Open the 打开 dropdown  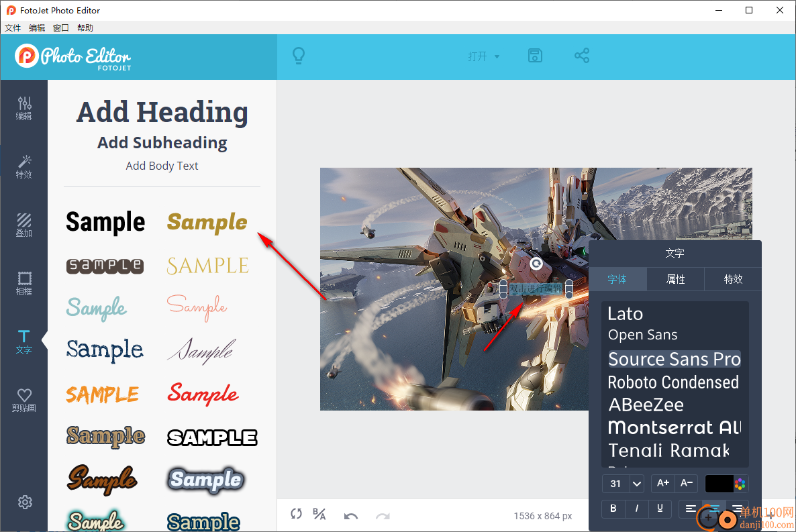pos(483,56)
